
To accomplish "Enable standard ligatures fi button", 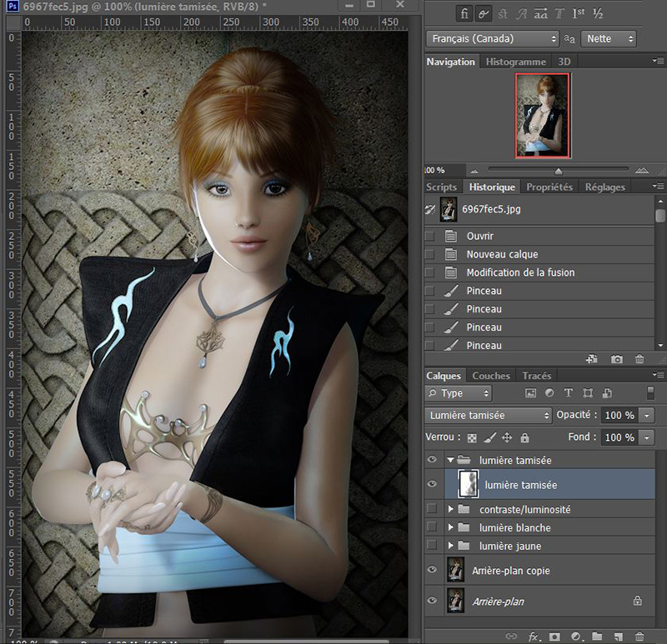I will [x=464, y=12].
